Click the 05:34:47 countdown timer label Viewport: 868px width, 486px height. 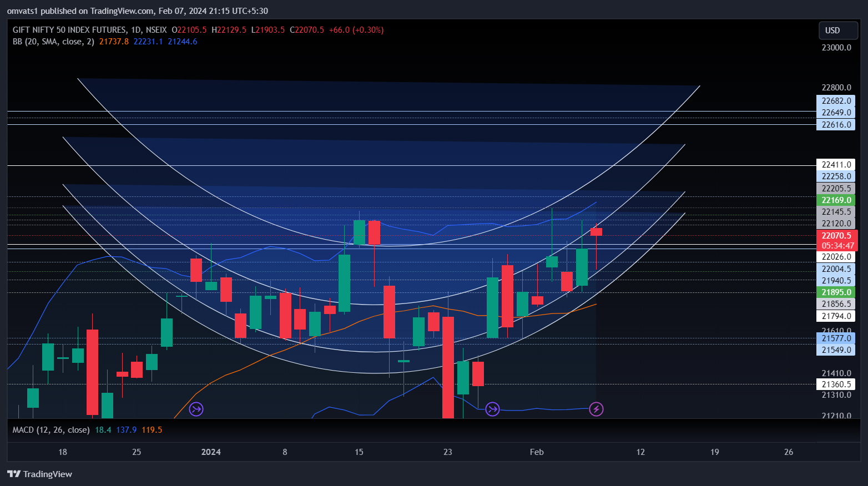[837, 246]
